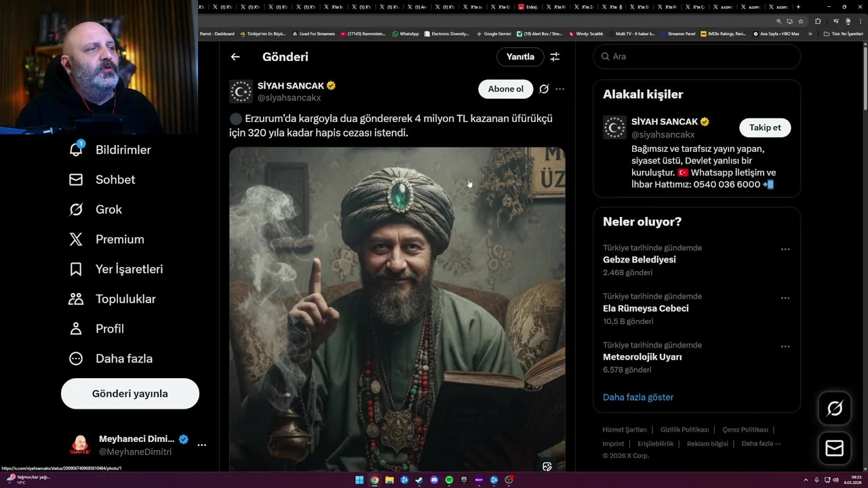Open the Ana Sayfa • HBO Max bookmark
868x488 pixels.
pos(776,33)
